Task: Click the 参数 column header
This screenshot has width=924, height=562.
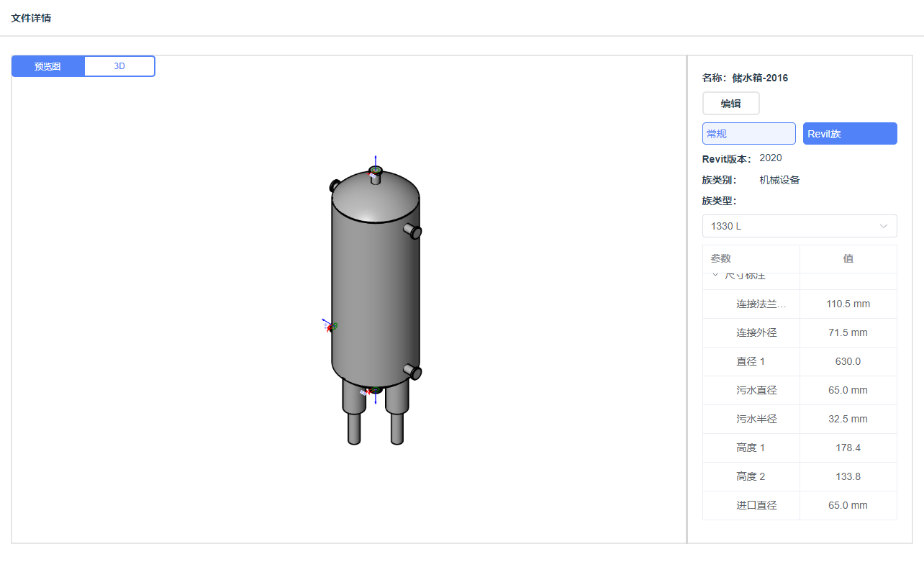Action: tap(751, 258)
